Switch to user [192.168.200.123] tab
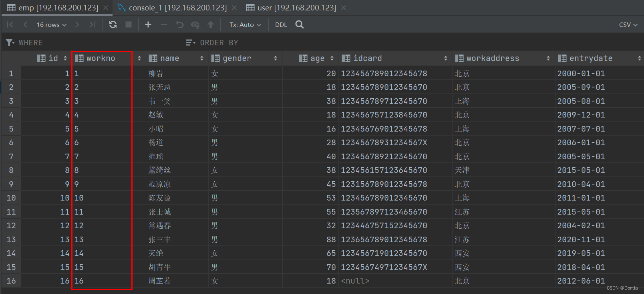 296,8
